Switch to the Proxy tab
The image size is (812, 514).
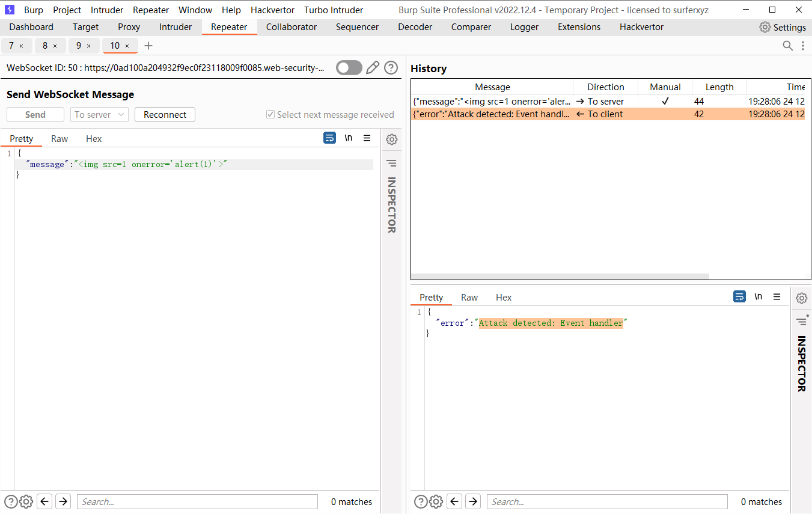tap(129, 27)
